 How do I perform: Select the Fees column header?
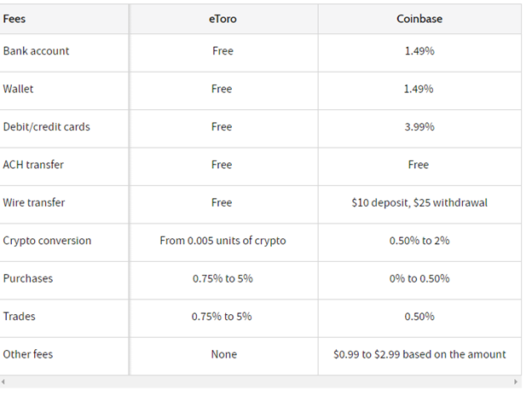point(14,19)
